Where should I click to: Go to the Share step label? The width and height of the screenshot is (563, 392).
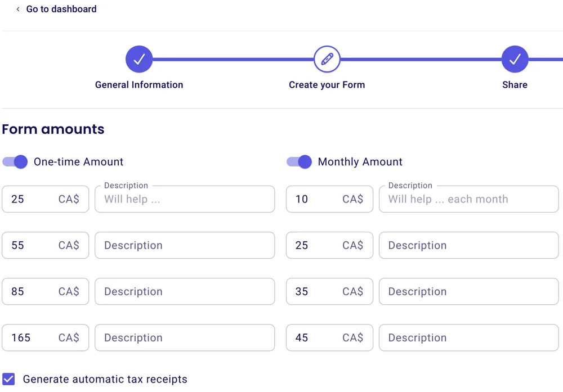coord(515,84)
